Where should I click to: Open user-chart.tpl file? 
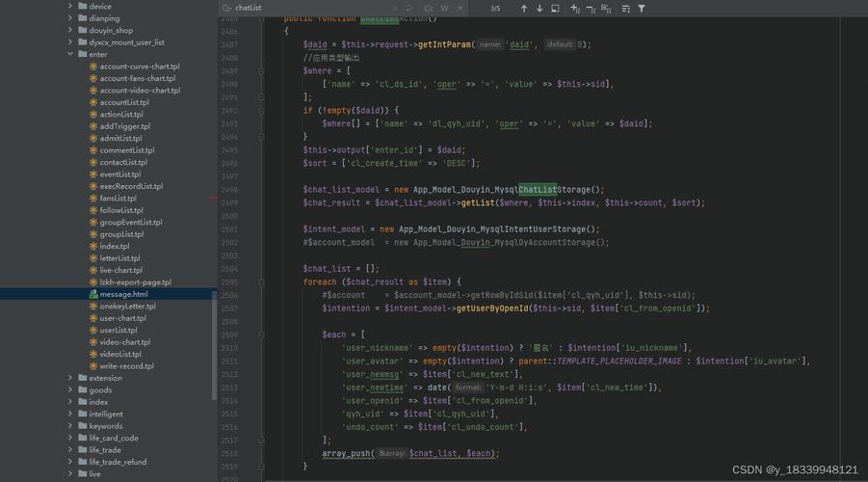pyautogui.click(x=123, y=318)
